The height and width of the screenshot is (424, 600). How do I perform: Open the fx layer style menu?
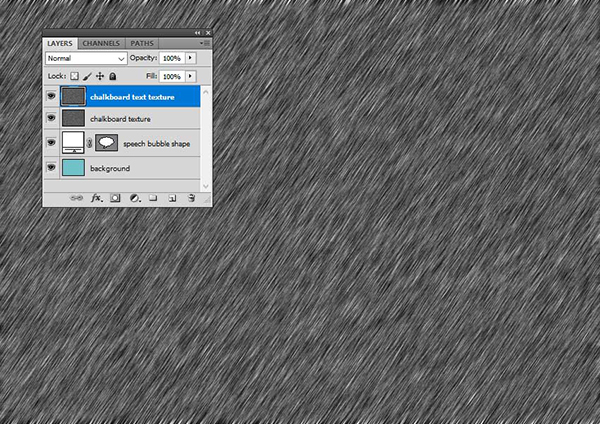97,199
